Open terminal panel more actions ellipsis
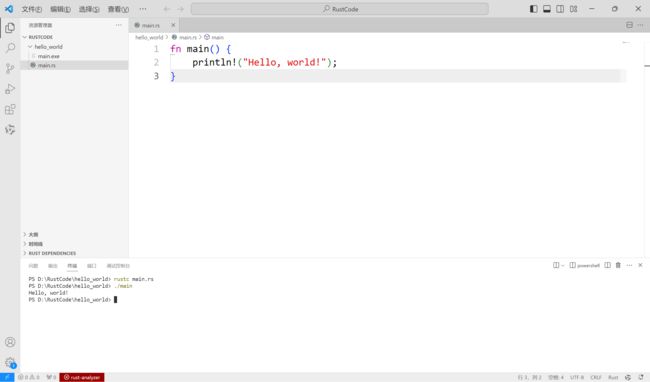Image resolution: width=650 pixels, height=382 pixels. coord(629,265)
